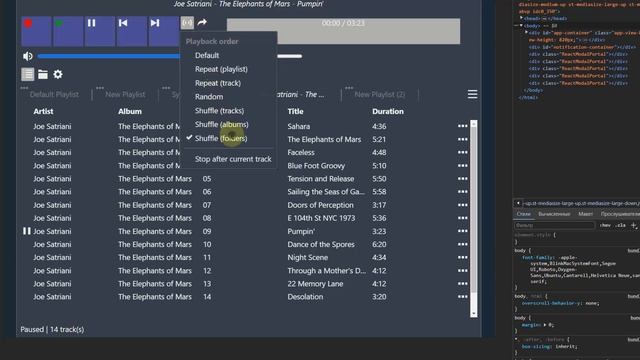This screenshot has height=360, width=640.
Task: Click the volume slider bar
Action: pyautogui.click(x=170, y=56)
